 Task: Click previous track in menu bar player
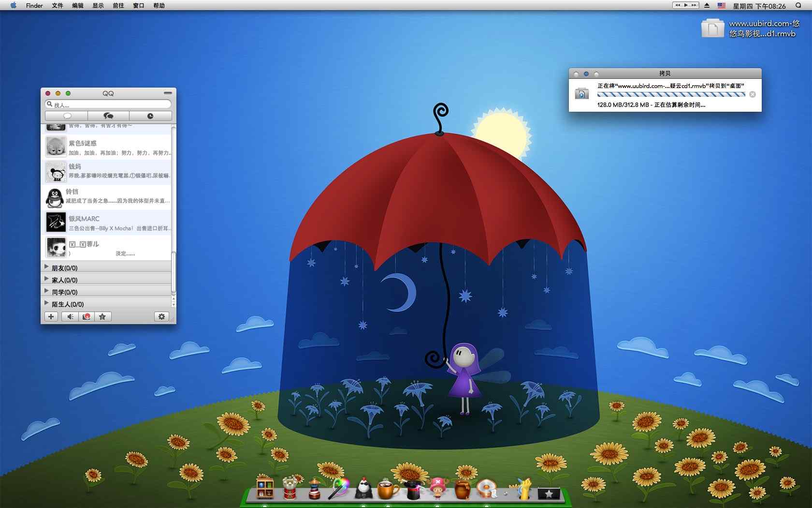point(677,5)
